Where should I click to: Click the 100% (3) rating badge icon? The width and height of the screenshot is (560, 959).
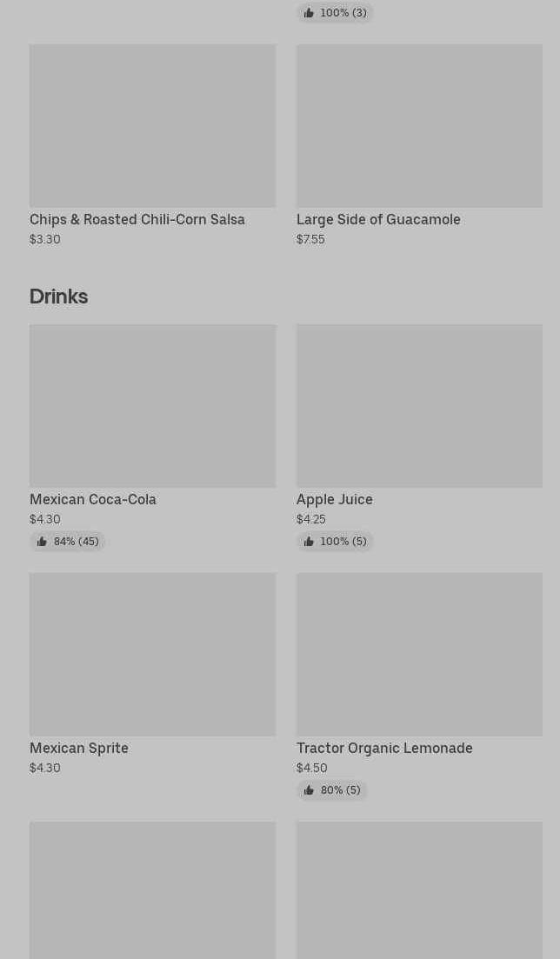coord(309,13)
